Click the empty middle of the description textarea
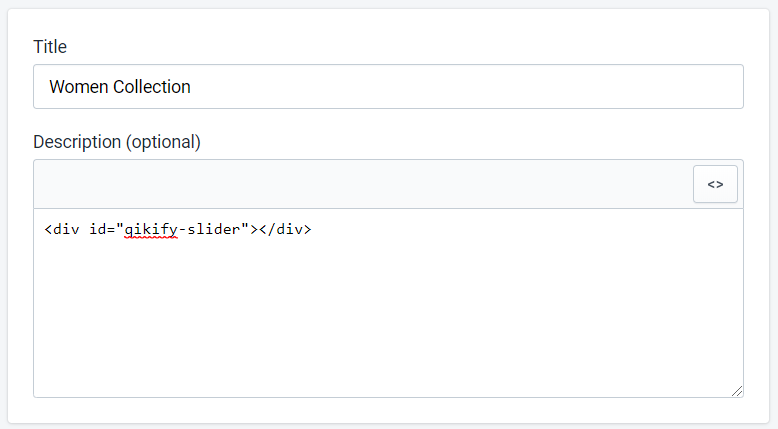 pyautogui.click(x=388, y=310)
